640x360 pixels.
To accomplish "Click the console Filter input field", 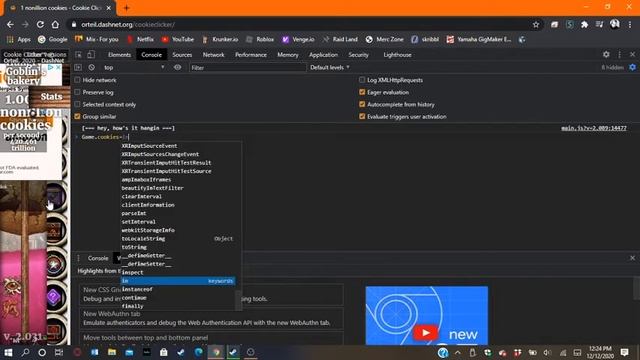I will pos(248,67).
